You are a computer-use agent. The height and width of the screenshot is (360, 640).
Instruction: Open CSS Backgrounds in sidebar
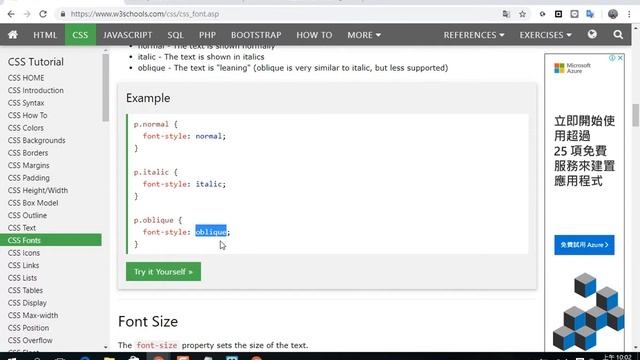coord(36,140)
